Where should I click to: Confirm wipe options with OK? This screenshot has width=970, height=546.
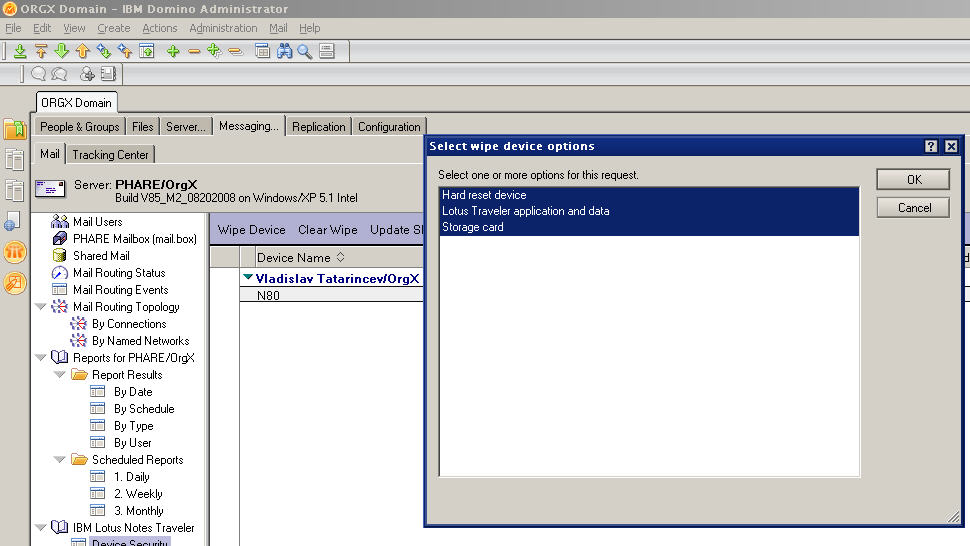[913, 179]
